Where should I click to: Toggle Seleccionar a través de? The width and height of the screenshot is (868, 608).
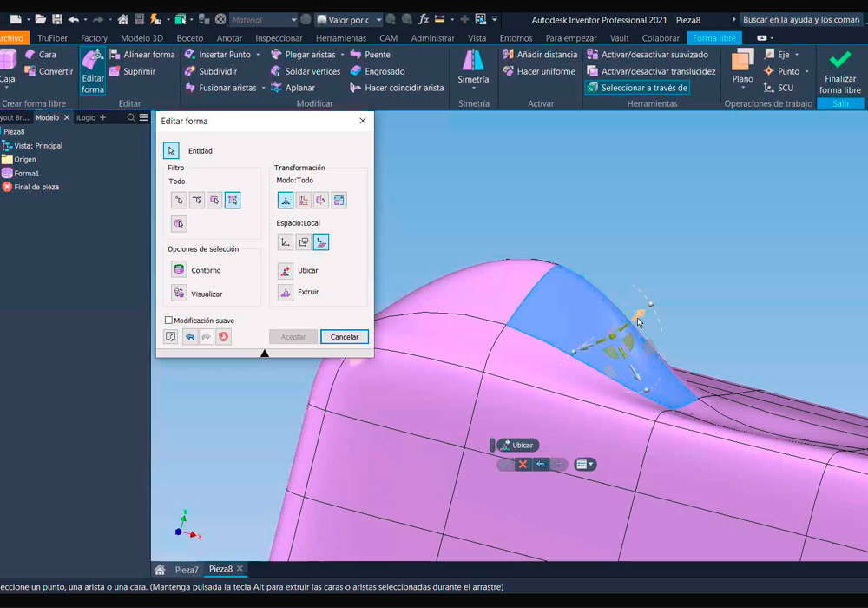[637, 88]
